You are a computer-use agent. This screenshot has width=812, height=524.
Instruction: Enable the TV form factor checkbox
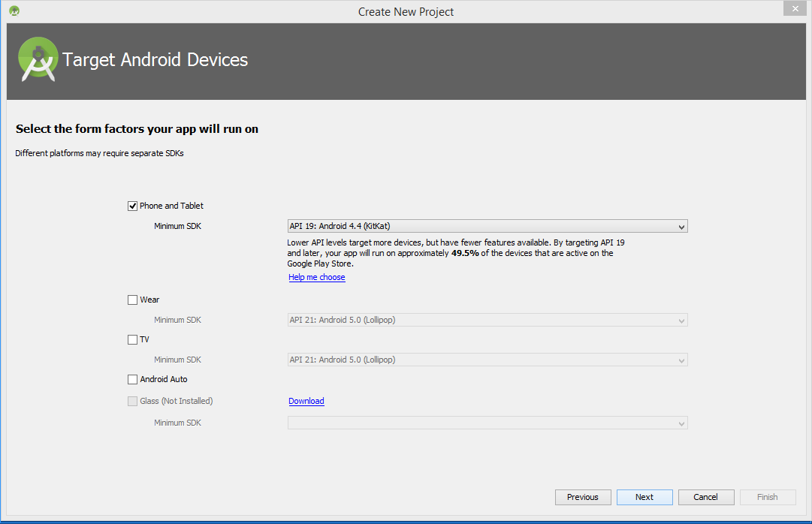(133, 339)
